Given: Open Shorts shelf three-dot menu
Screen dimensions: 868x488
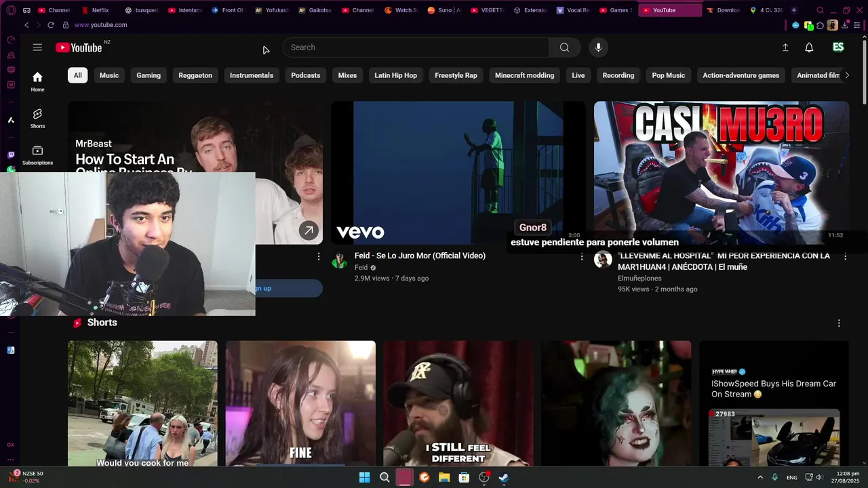Looking at the screenshot, I should (x=839, y=323).
